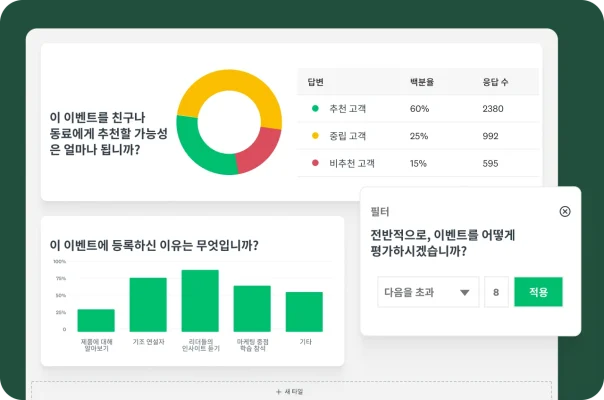Click the 25% value in 중립 고객 row
This screenshot has width=604, height=400.
(419, 136)
